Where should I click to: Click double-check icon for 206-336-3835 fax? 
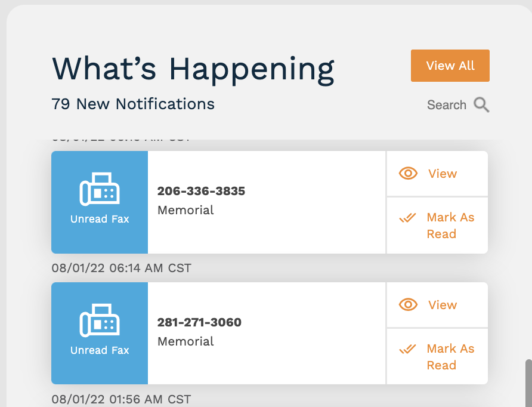tap(407, 218)
